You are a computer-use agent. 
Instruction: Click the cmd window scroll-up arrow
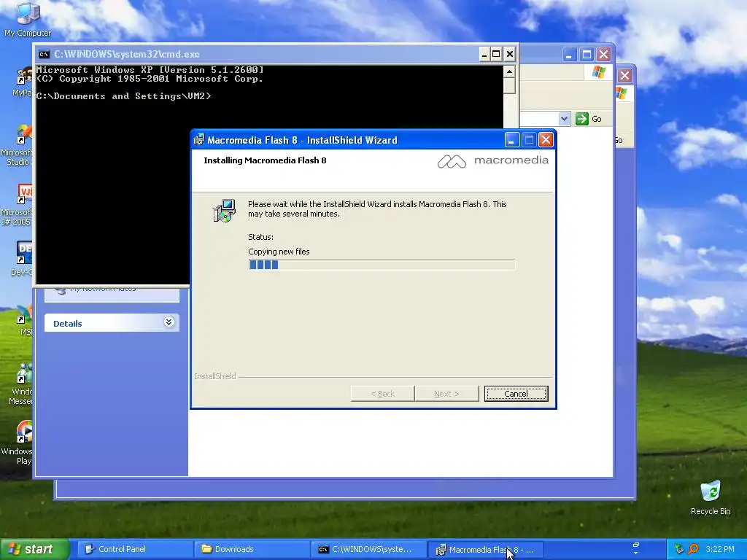[x=509, y=72]
